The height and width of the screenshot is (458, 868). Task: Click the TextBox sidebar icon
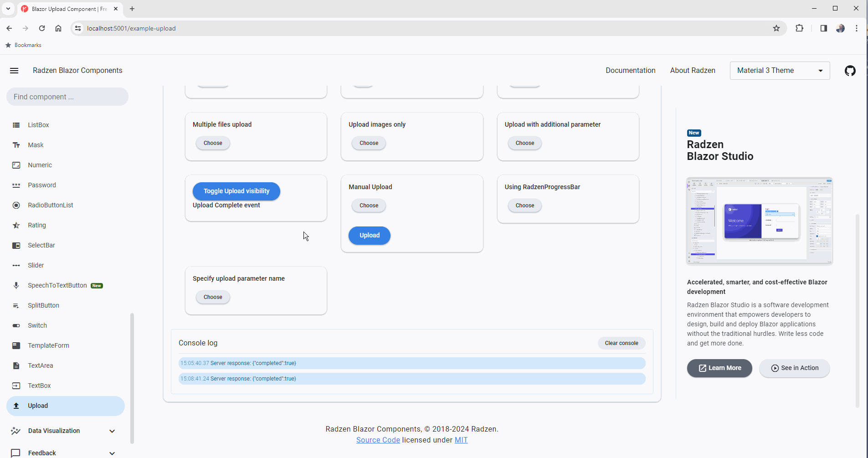pos(16,386)
